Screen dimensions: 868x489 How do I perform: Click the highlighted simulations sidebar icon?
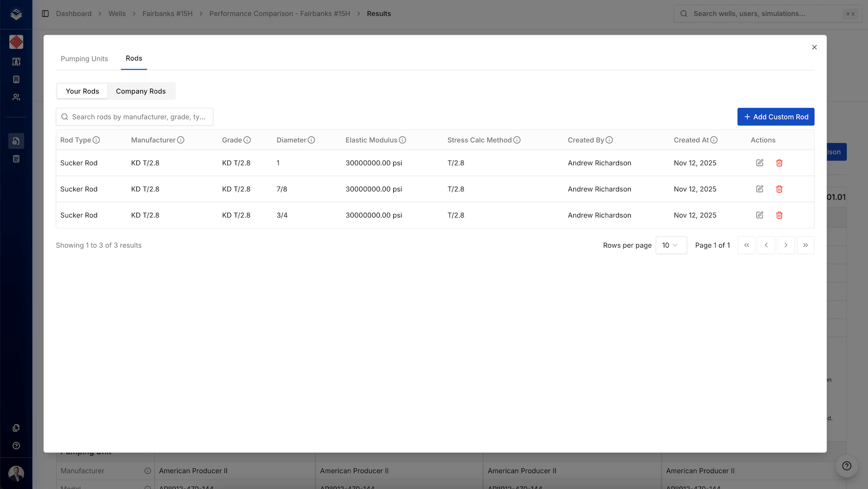click(x=16, y=141)
